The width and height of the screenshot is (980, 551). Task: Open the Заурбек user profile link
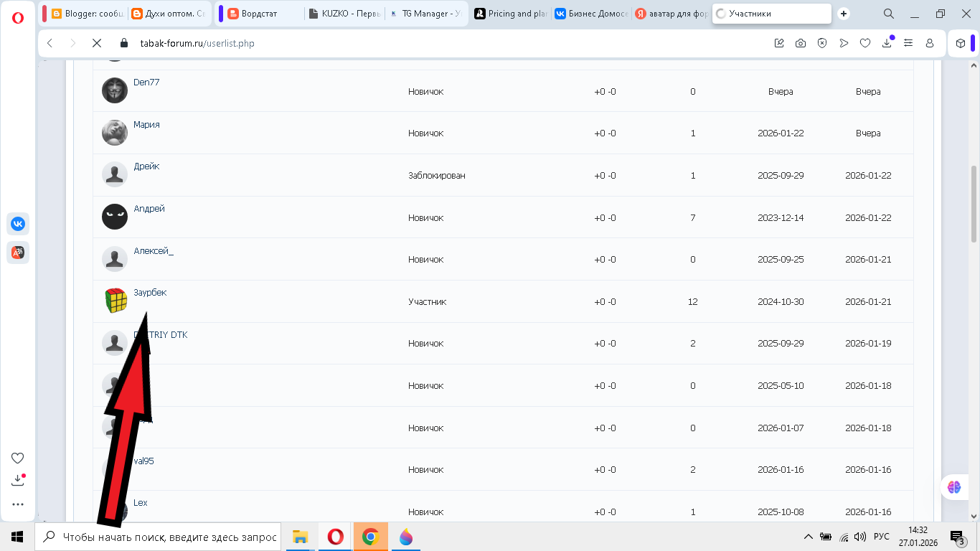click(150, 293)
